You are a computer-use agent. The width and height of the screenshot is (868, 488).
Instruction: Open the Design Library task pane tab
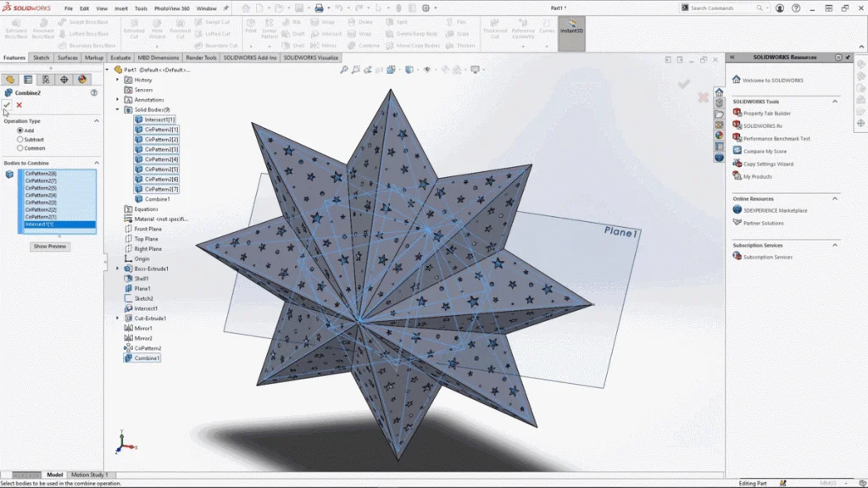point(719,103)
